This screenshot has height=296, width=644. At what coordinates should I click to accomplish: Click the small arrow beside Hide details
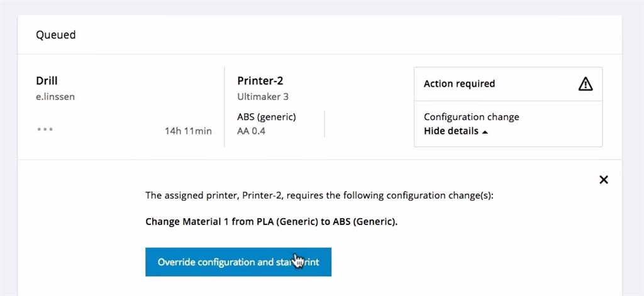tap(485, 132)
